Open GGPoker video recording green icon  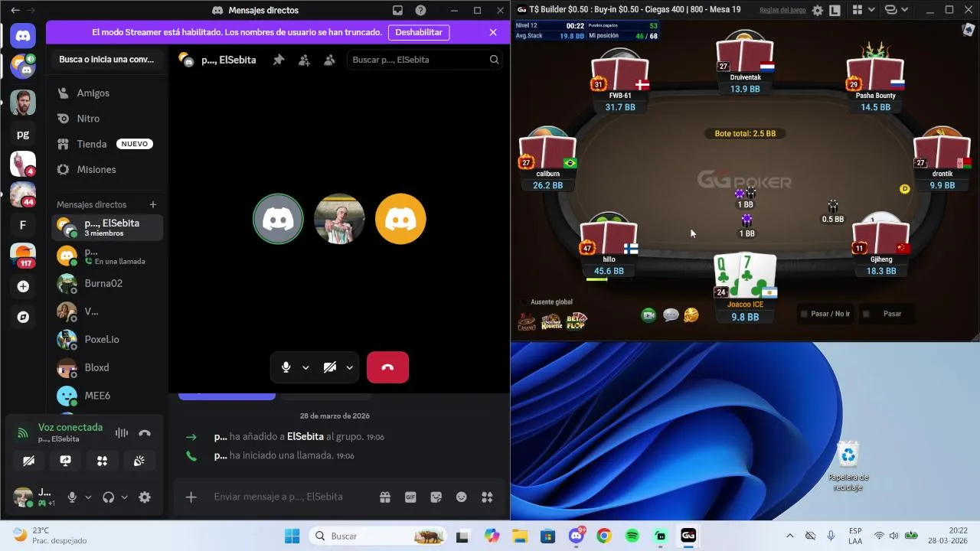pyautogui.click(x=648, y=315)
